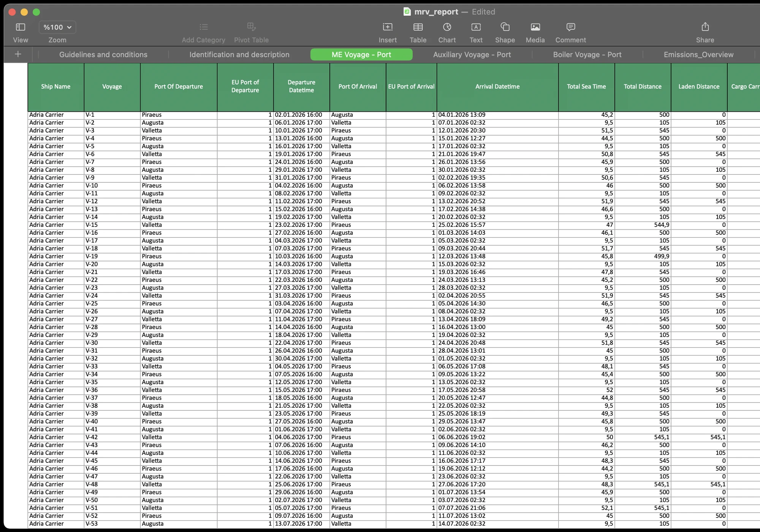This screenshot has width=760, height=532.
Task: Select the Voyage header cell
Action: 112,87
